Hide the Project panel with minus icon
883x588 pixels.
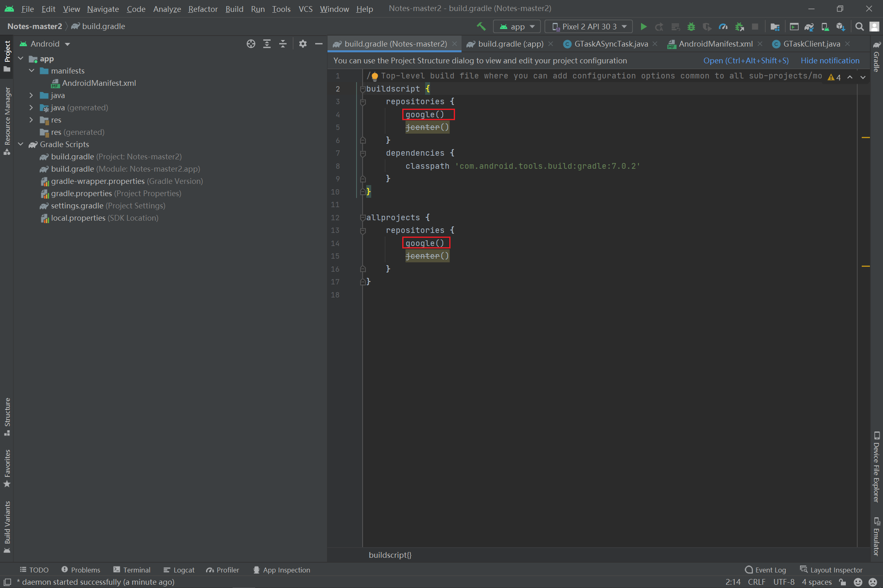pyautogui.click(x=319, y=44)
